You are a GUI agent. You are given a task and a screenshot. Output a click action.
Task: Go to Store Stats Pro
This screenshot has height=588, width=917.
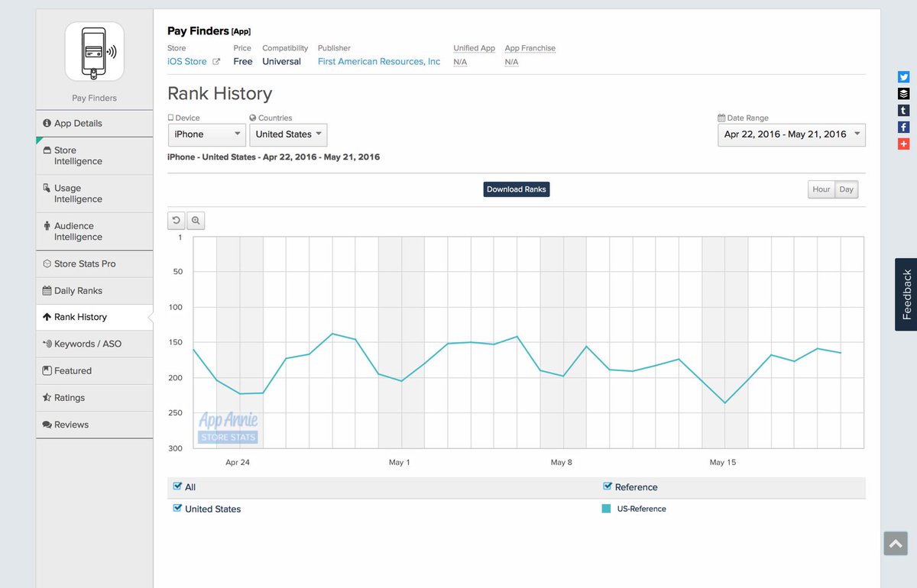tap(94, 263)
